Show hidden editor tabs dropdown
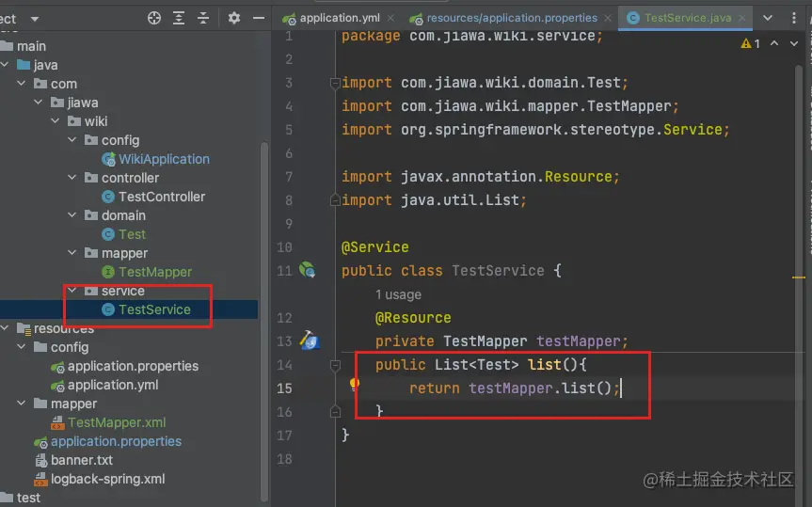This screenshot has width=812, height=507. pos(768,18)
